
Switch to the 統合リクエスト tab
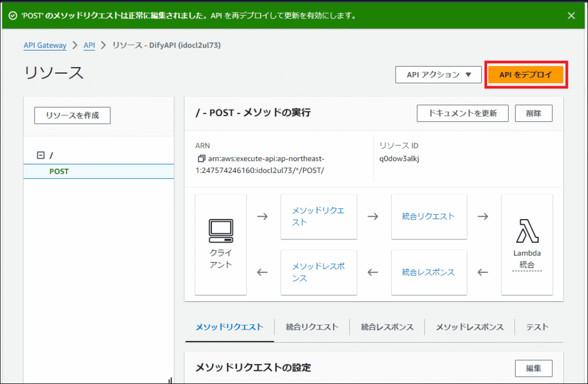pyautogui.click(x=312, y=327)
